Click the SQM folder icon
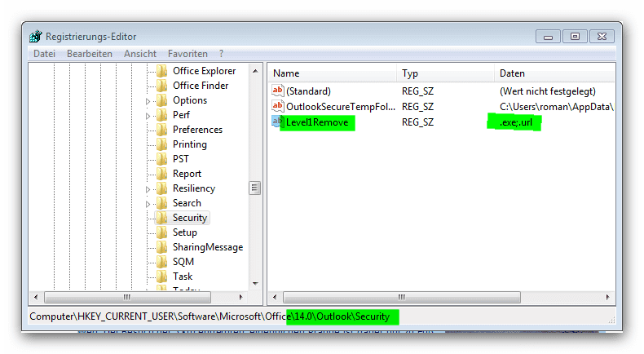 [162, 262]
